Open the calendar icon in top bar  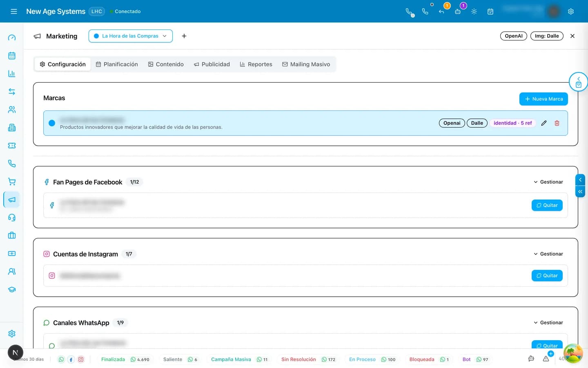490,11
